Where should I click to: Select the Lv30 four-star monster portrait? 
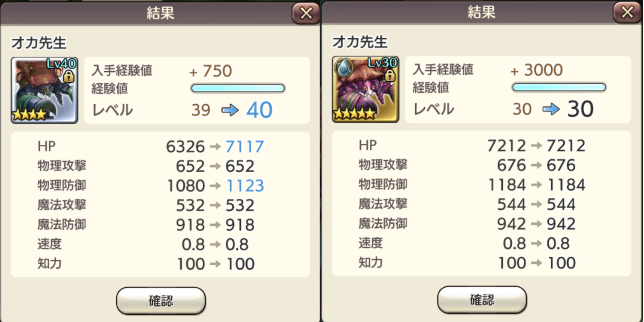point(365,89)
